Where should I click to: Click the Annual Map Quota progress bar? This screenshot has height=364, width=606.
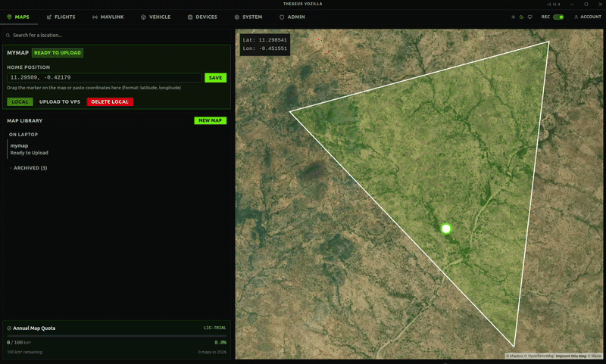(117, 335)
